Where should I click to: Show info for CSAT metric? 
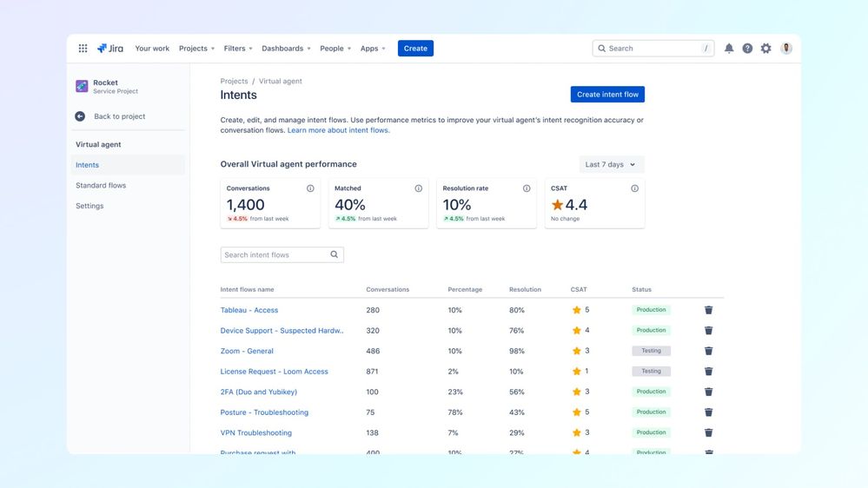tap(635, 188)
